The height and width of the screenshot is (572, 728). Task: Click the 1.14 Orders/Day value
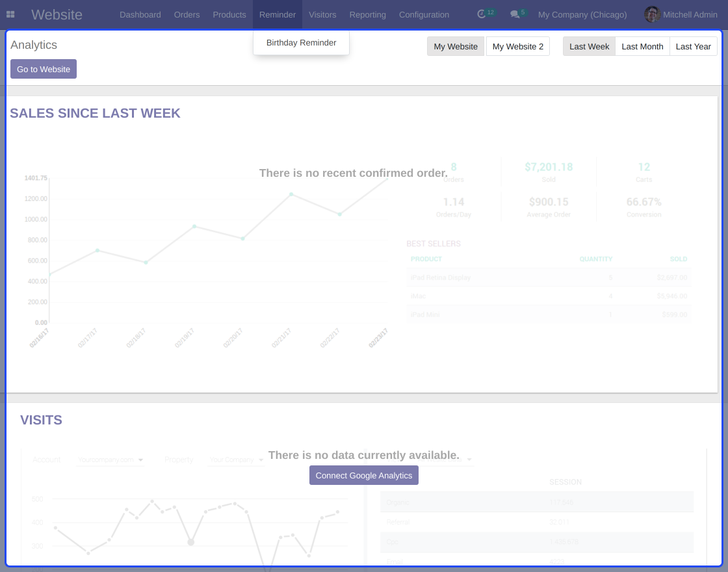454,202
